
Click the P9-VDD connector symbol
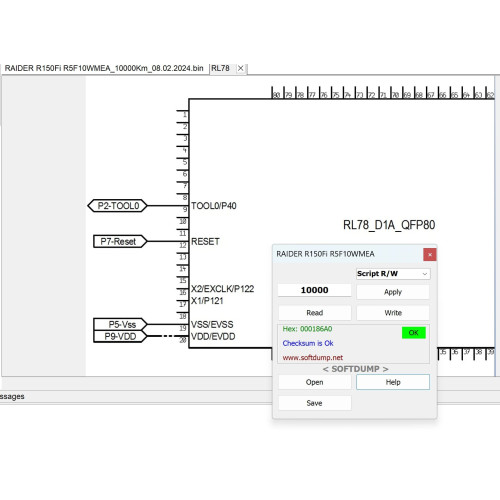pyautogui.click(x=120, y=336)
